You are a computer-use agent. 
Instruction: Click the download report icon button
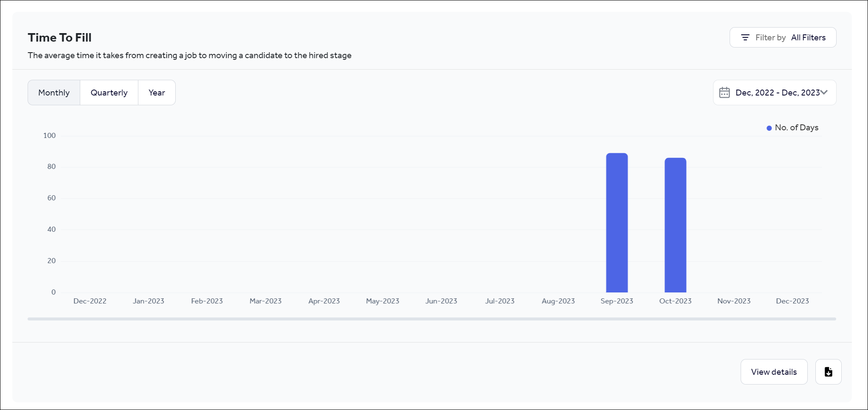(828, 372)
